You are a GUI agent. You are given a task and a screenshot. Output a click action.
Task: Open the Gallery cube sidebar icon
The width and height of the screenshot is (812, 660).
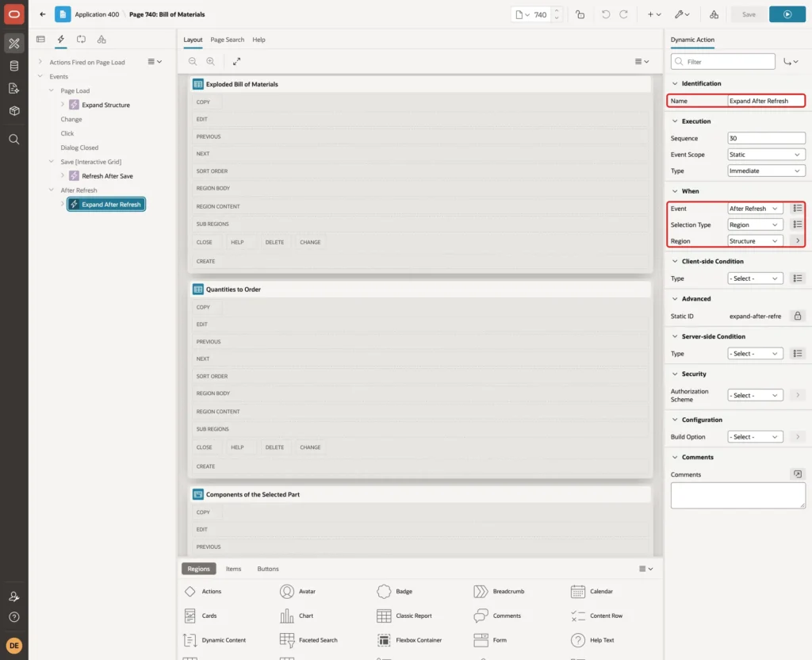coord(14,111)
